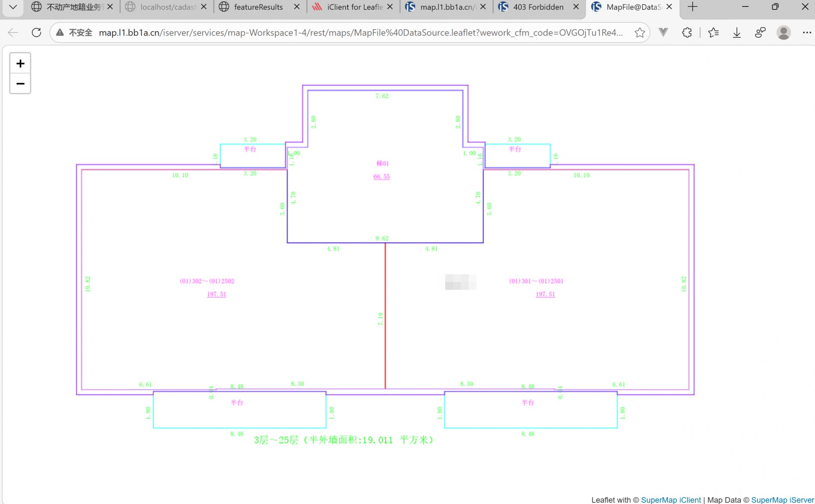Switch to the featureResults tab
Screen dimensions: 815x504
pyautogui.click(x=258, y=7)
